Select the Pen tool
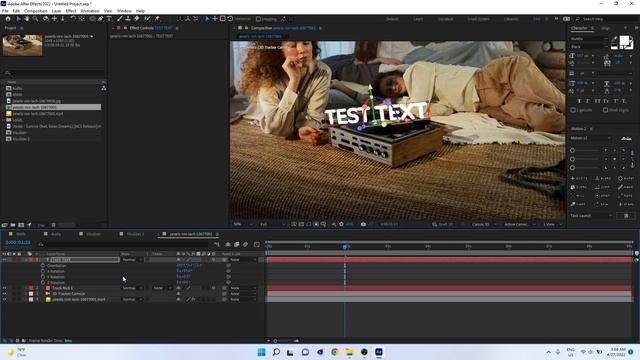The height and width of the screenshot is (360, 640). coord(100,19)
